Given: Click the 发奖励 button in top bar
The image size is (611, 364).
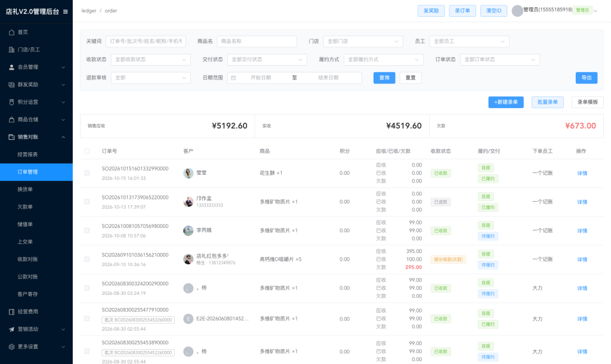Looking at the screenshot, I should (x=431, y=11).
